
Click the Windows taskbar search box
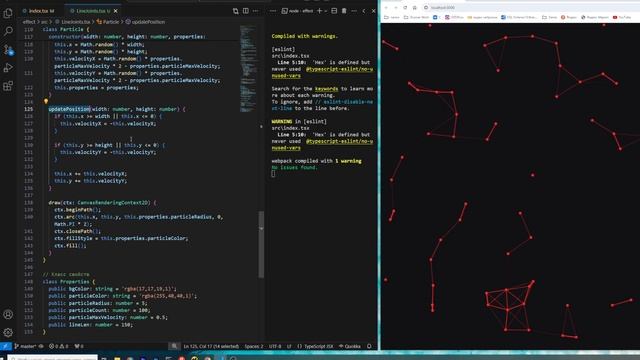52,357
